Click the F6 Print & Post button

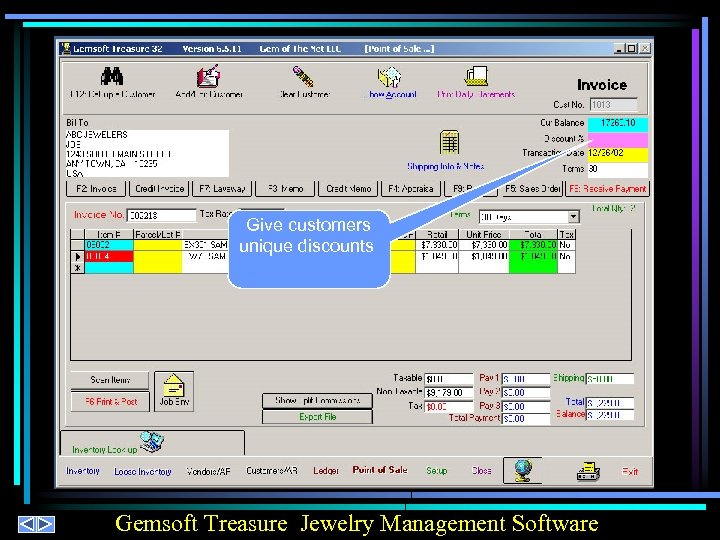coord(111,402)
